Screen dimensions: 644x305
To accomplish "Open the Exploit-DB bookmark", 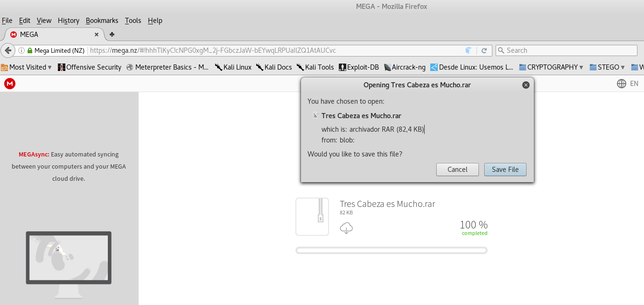I will coord(358,67).
